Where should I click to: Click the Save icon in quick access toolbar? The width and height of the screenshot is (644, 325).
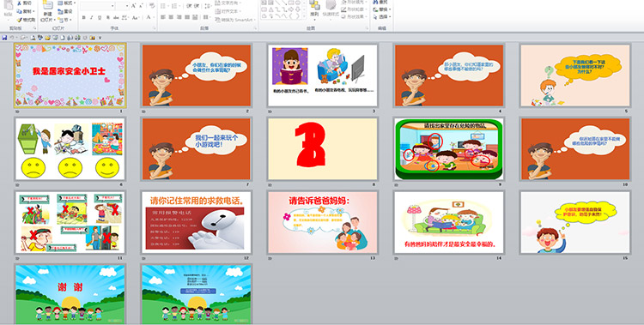[4, 38]
